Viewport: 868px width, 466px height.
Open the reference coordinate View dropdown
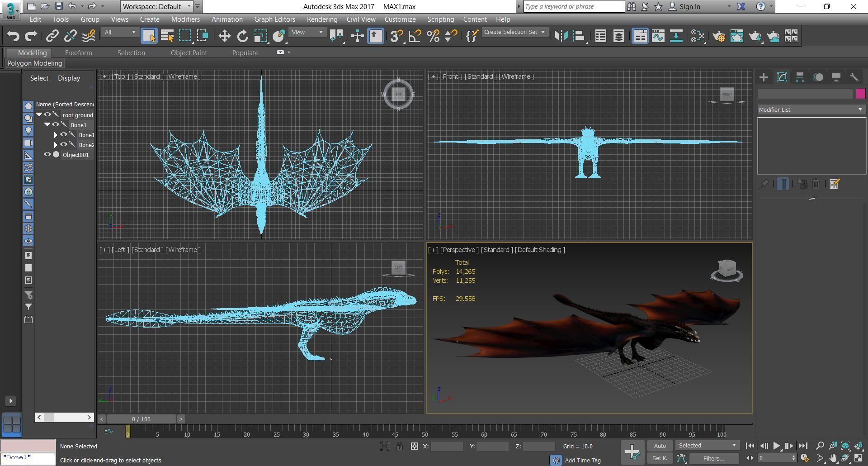(307, 32)
